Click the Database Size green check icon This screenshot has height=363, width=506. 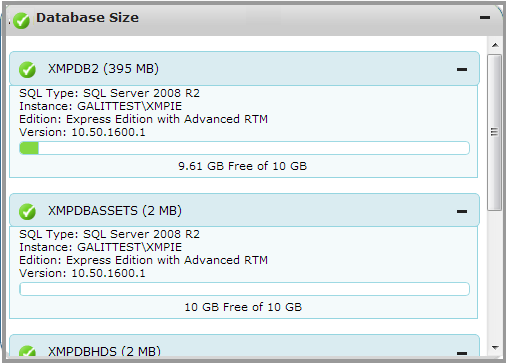pos(22,21)
